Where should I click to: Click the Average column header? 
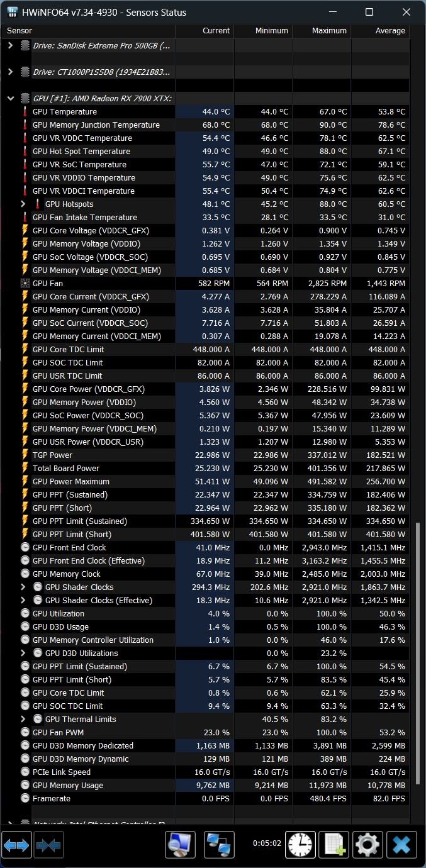[380, 31]
